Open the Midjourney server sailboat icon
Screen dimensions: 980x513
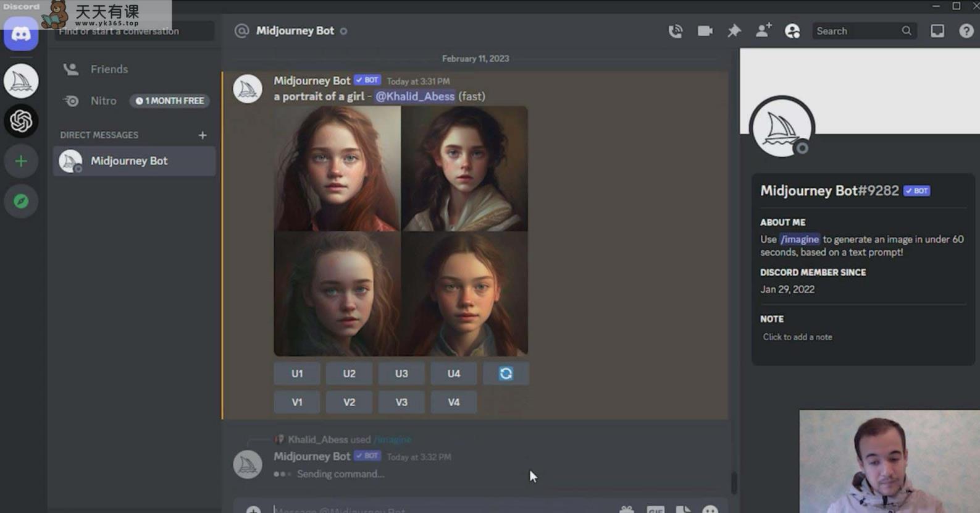pos(21,80)
